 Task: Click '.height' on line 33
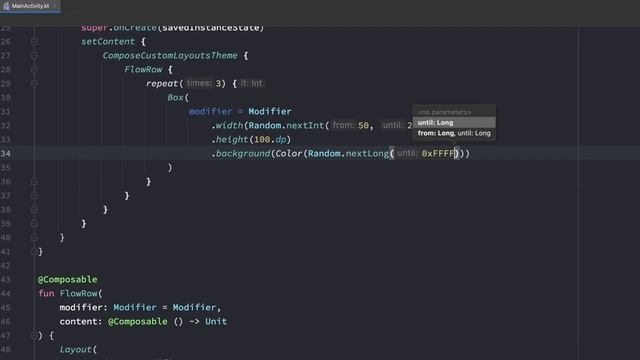230,140
